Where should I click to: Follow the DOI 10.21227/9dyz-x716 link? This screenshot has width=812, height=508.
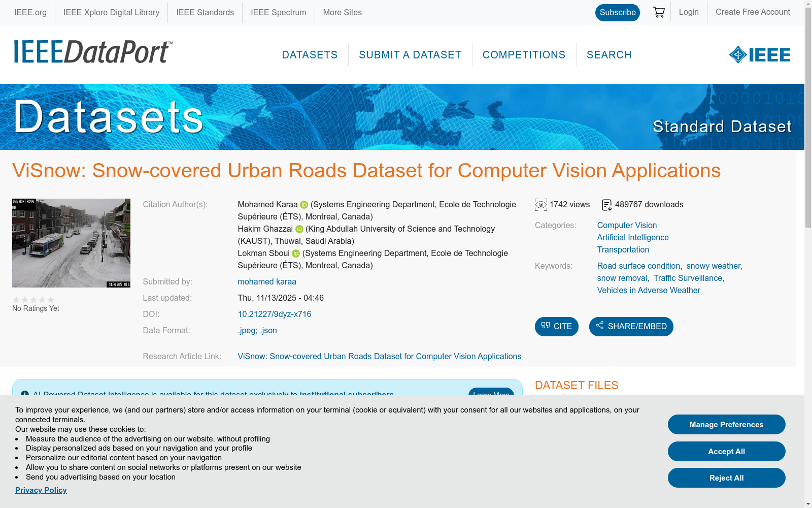pos(275,314)
